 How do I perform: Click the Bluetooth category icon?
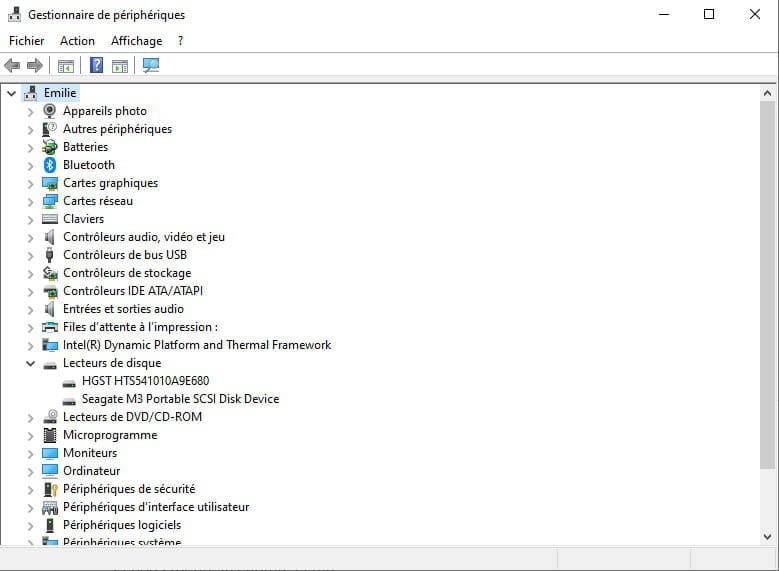tap(50, 165)
